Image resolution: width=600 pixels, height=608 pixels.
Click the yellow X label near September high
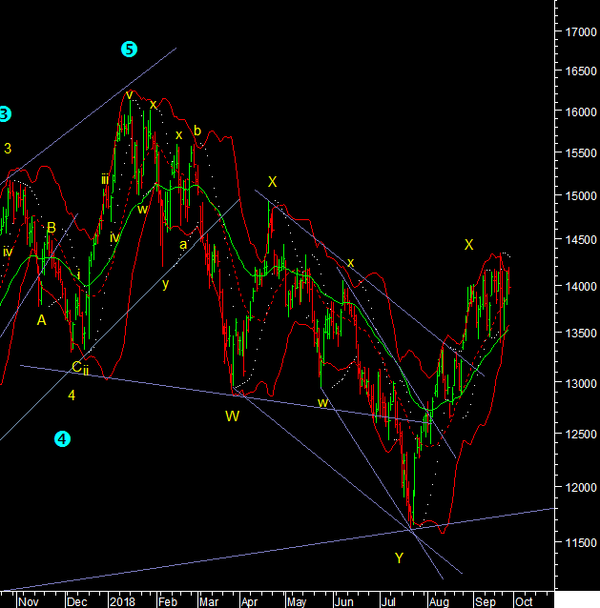tap(468, 244)
